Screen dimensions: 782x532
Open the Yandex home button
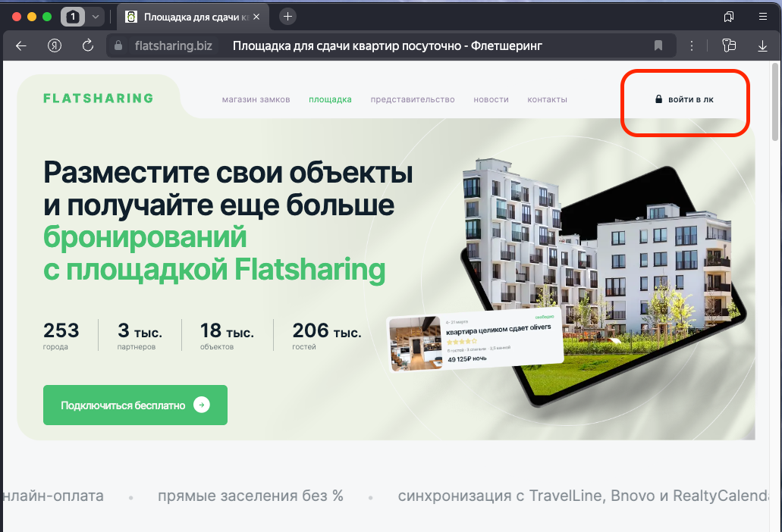[55, 46]
